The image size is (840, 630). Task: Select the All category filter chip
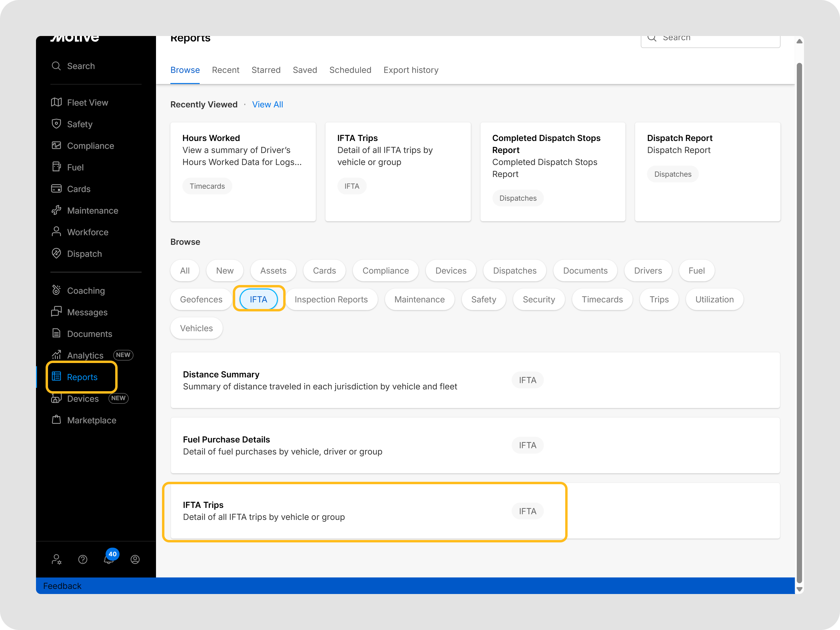coord(184,271)
